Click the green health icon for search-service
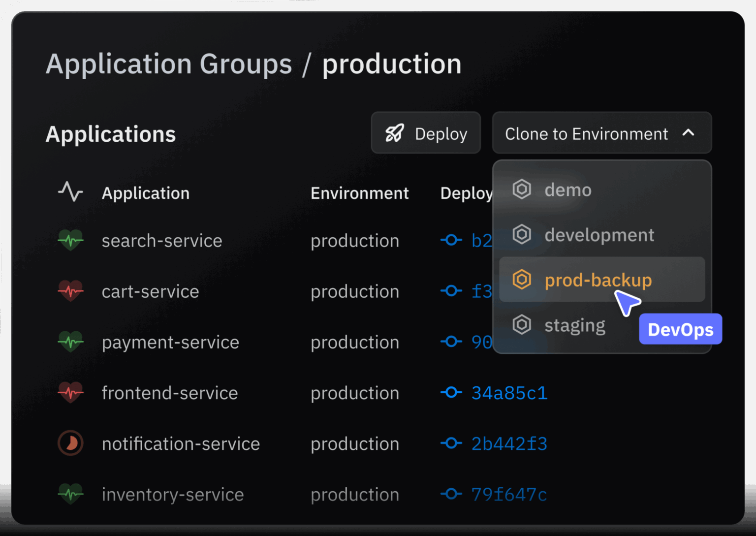This screenshot has width=756, height=536. pos(70,241)
